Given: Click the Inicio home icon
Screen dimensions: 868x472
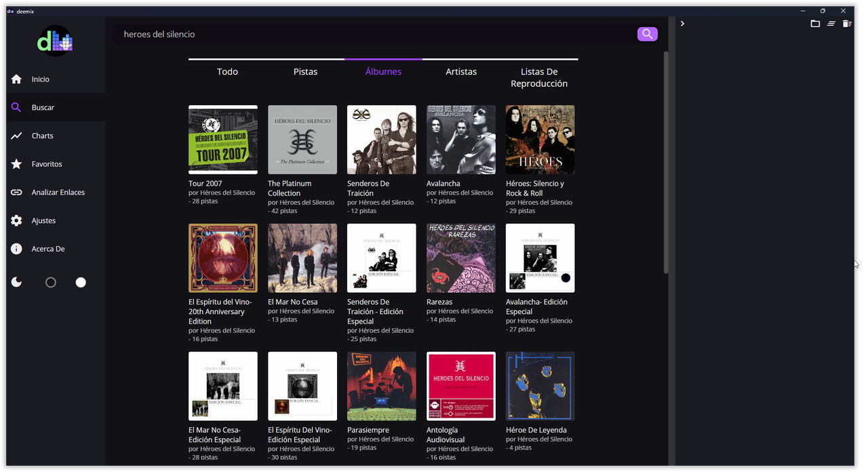Looking at the screenshot, I should (16, 79).
